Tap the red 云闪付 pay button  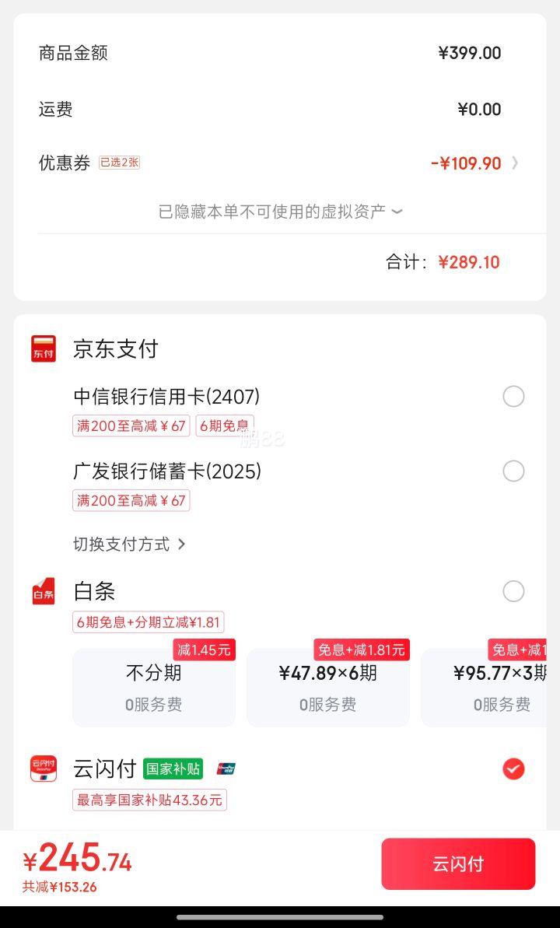coord(458,864)
